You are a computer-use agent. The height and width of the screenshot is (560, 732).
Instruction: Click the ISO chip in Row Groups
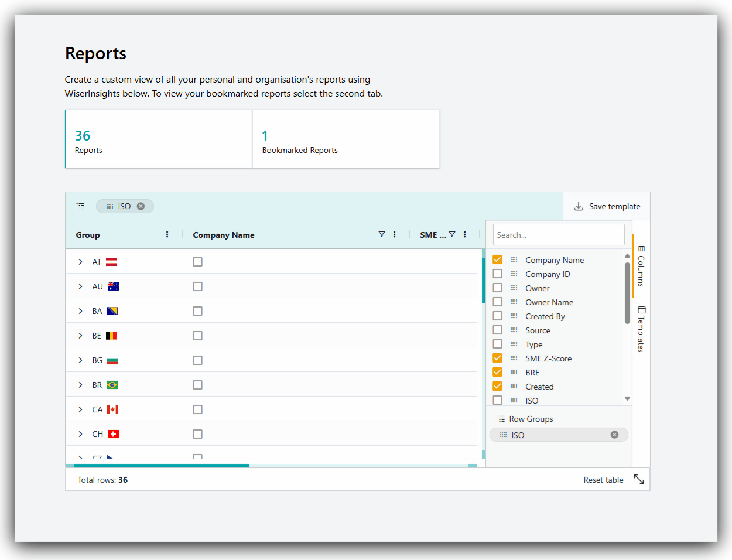(x=559, y=435)
